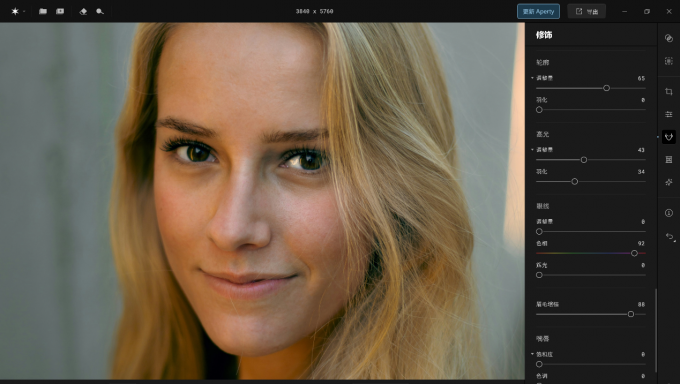The image size is (680, 384).
Task: Click the 轮廓 调整量 slider handle at 65
Action: click(606, 88)
